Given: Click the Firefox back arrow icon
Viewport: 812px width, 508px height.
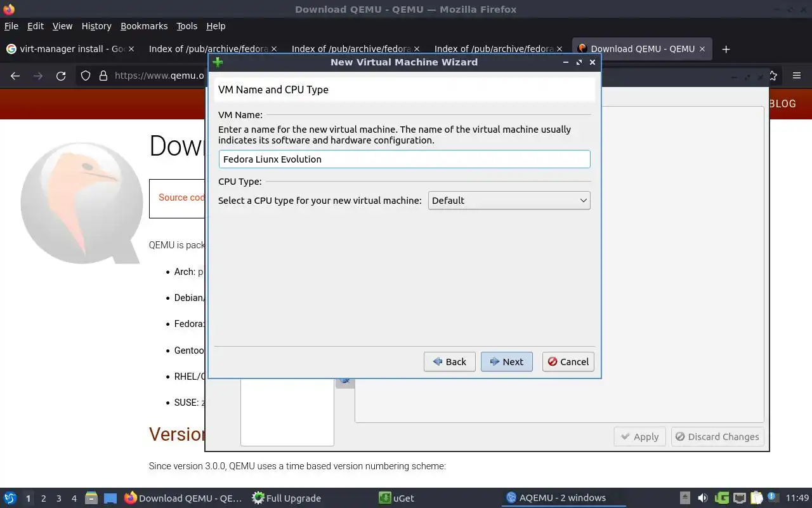Looking at the screenshot, I should point(15,76).
